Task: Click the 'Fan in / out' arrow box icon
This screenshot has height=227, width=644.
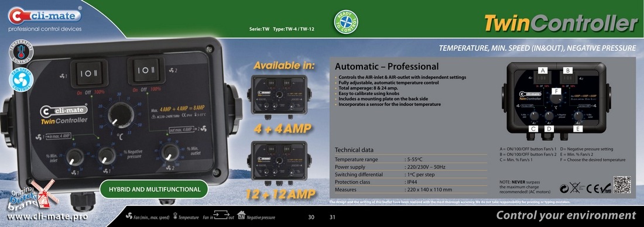Action: click(221, 215)
